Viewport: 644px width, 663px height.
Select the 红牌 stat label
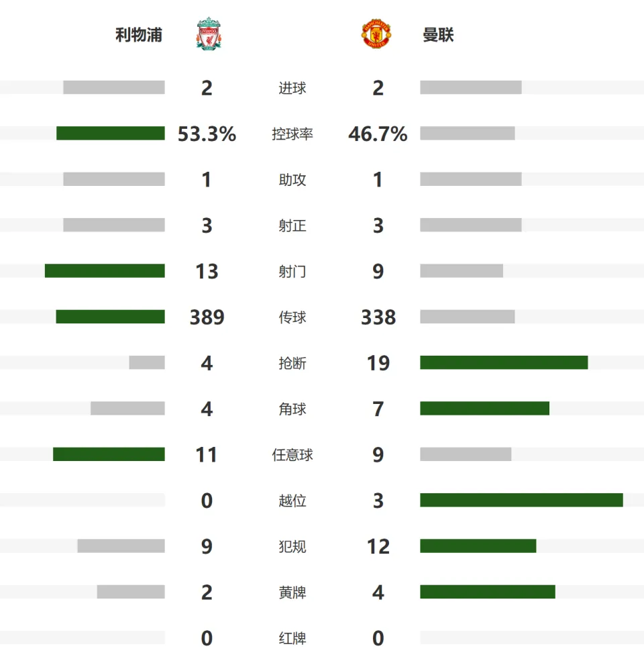pyautogui.click(x=292, y=638)
